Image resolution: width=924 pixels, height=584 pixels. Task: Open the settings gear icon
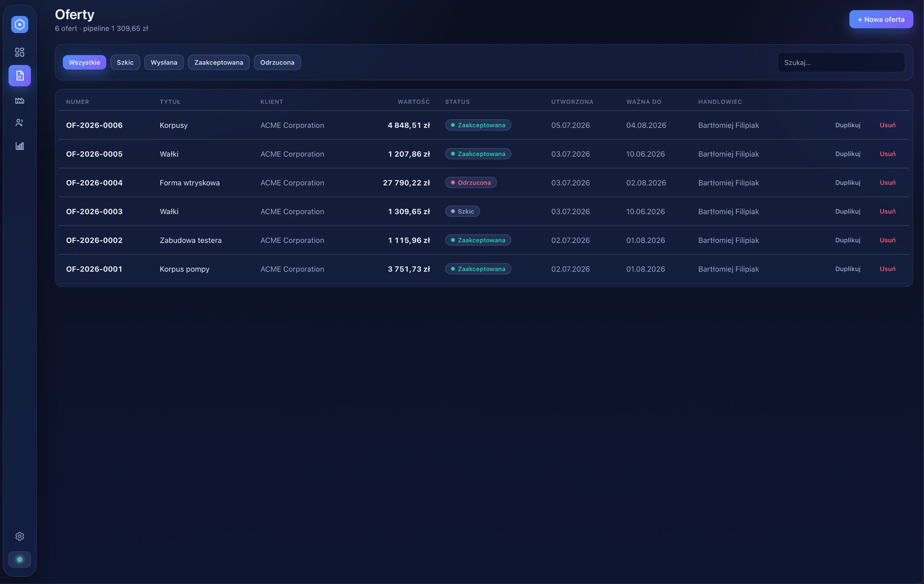click(19, 536)
